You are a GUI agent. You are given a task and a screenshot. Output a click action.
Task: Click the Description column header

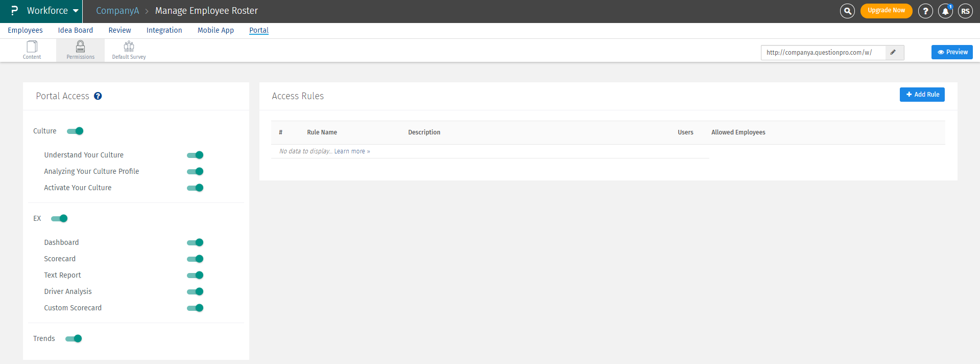click(424, 132)
